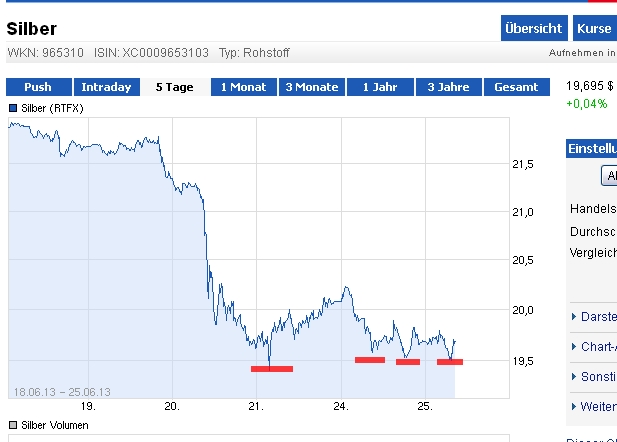This screenshot has width=617, height=442.
Task: Select the 5 Tage tab
Action: pyautogui.click(x=175, y=87)
